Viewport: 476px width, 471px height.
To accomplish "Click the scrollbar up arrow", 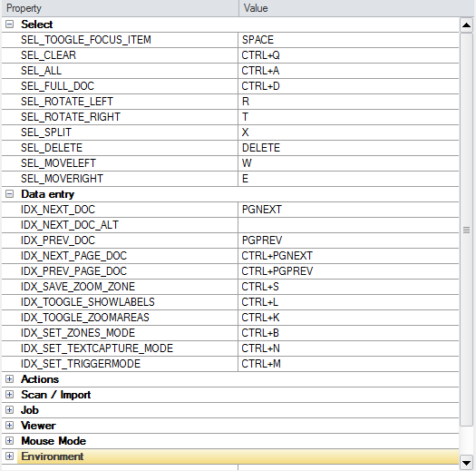I will pyautogui.click(x=466, y=25).
